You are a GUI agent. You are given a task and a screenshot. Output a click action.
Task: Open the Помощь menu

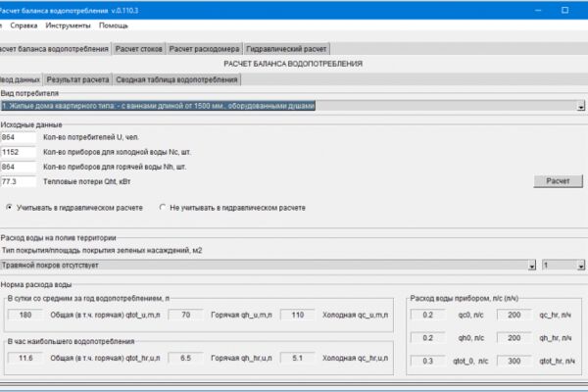click(x=114, y=25)
